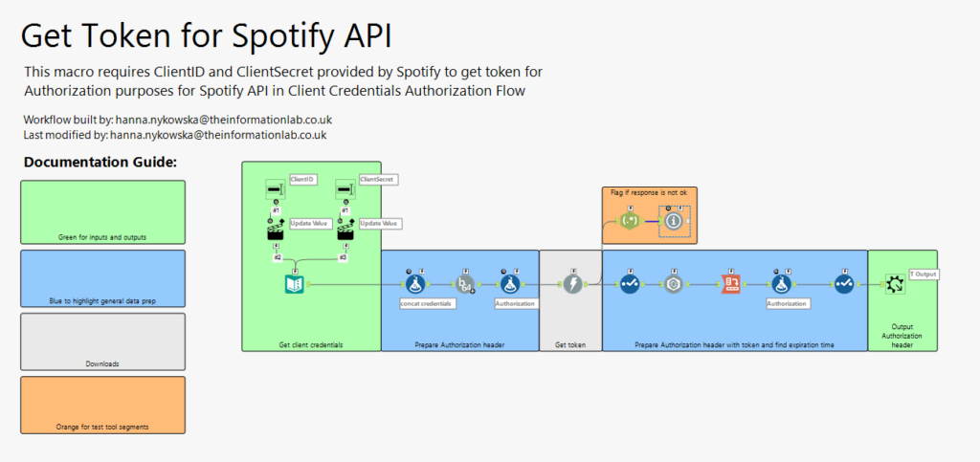Screen dimensions: 980x462
Task: Click the green inputs and outputs legend box
Action: (102, 212)
